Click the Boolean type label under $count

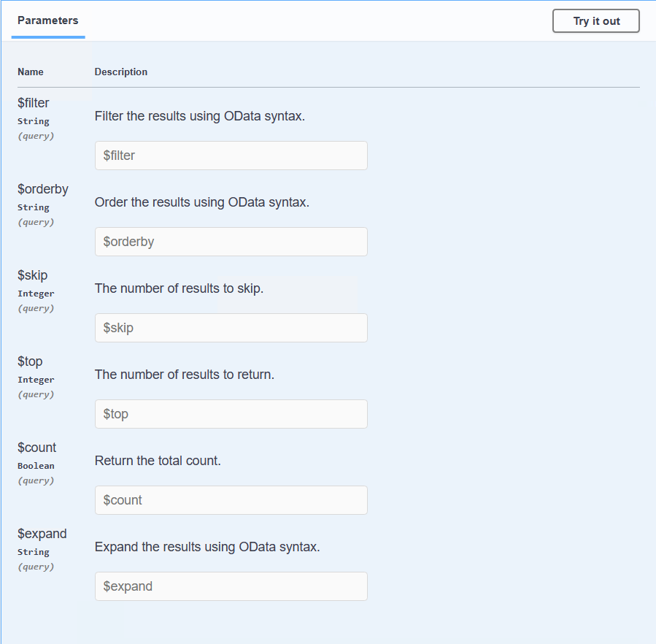[36, 466]
